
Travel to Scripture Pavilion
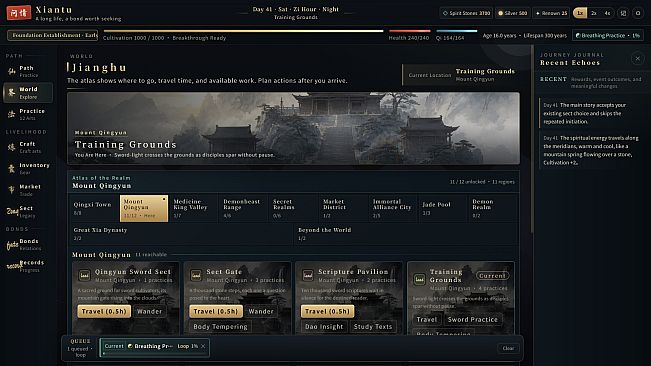(327, 311)
